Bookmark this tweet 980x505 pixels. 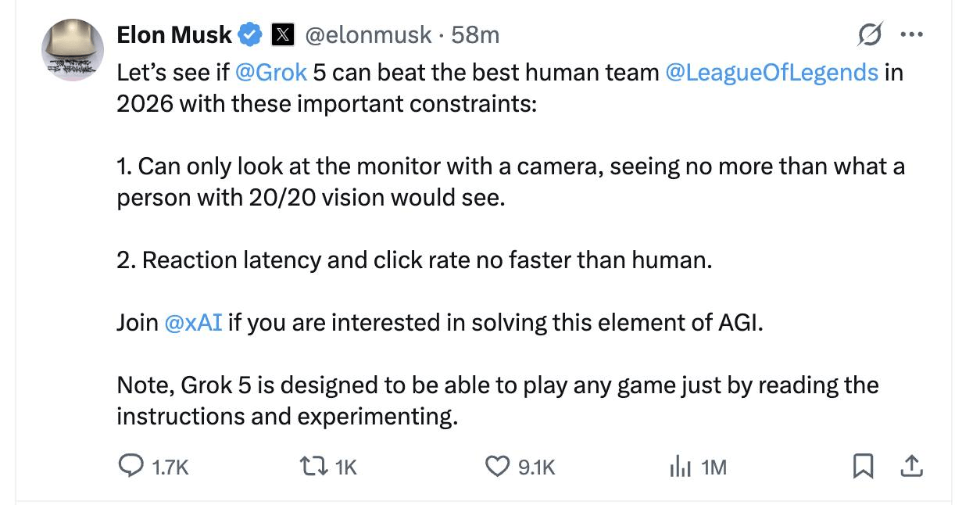point(862,466)
